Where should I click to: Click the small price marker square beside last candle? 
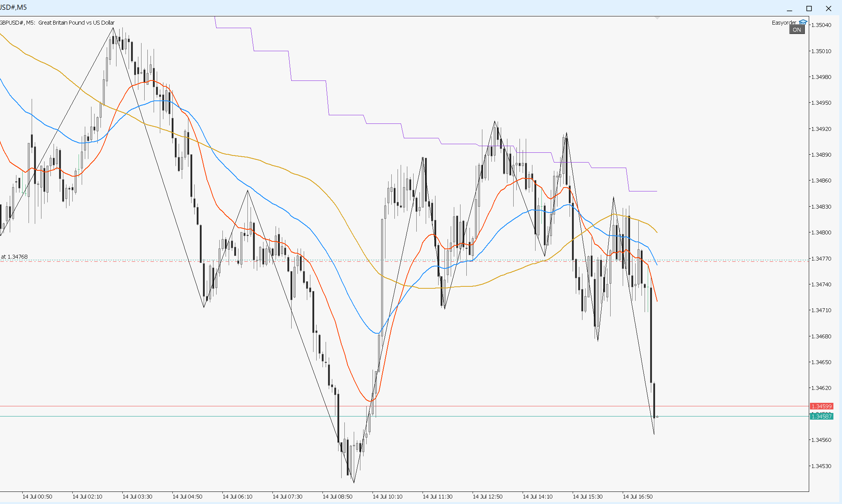point(657,417)
